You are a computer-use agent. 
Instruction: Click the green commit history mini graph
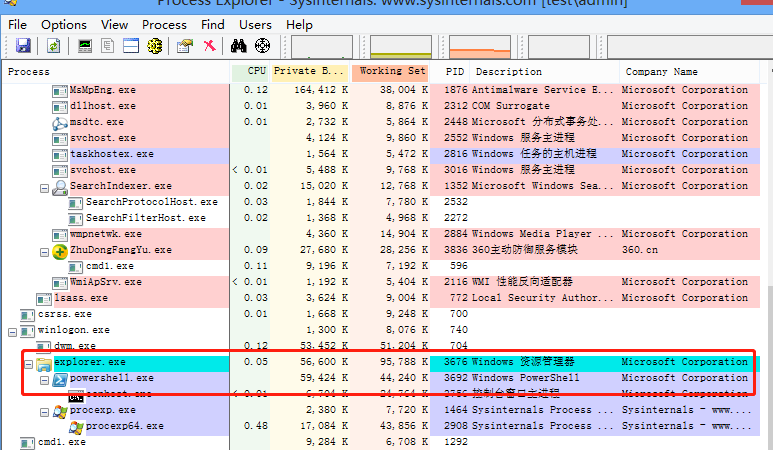point(401,47)
